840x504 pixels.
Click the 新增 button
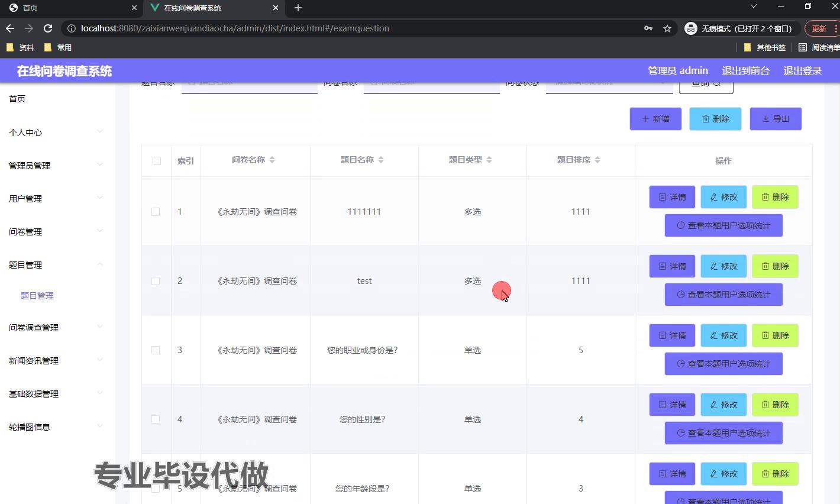(x=655, y=119)
